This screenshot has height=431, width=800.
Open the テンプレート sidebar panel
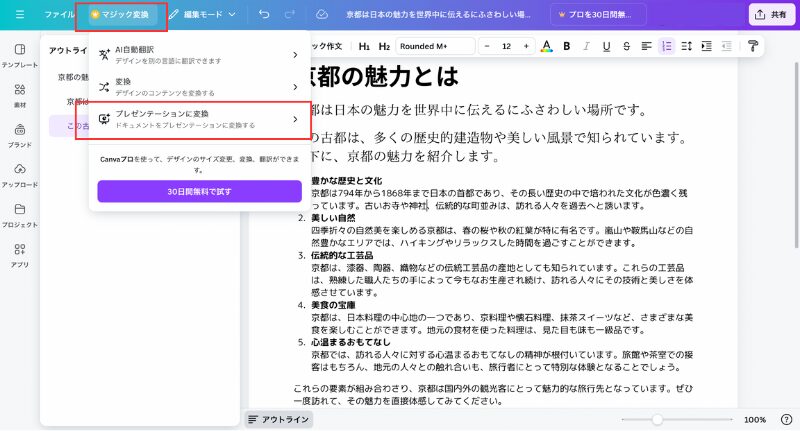tap(19, 56)
